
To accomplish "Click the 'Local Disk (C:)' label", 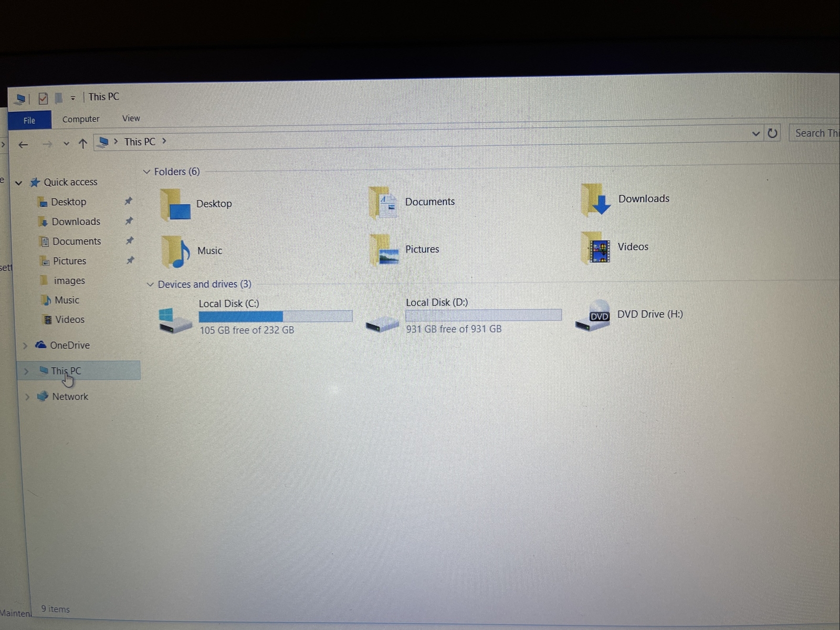I will coord(229,303).
